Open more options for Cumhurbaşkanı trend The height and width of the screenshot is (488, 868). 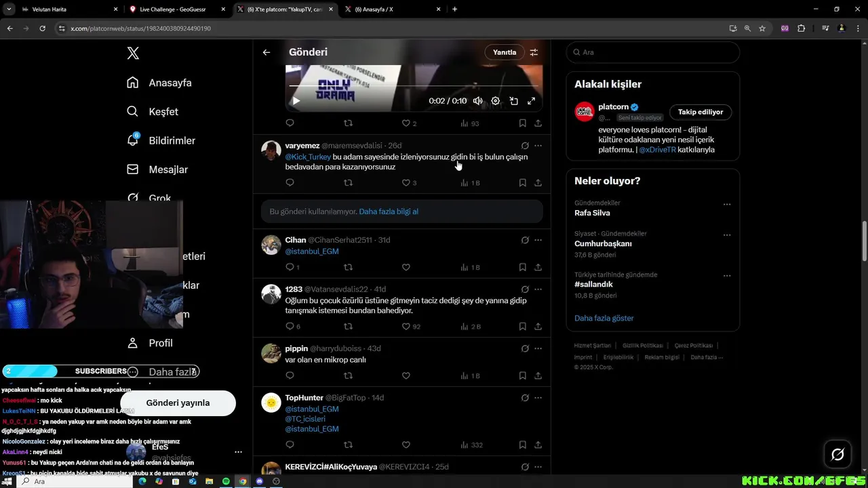pos(727,235)
